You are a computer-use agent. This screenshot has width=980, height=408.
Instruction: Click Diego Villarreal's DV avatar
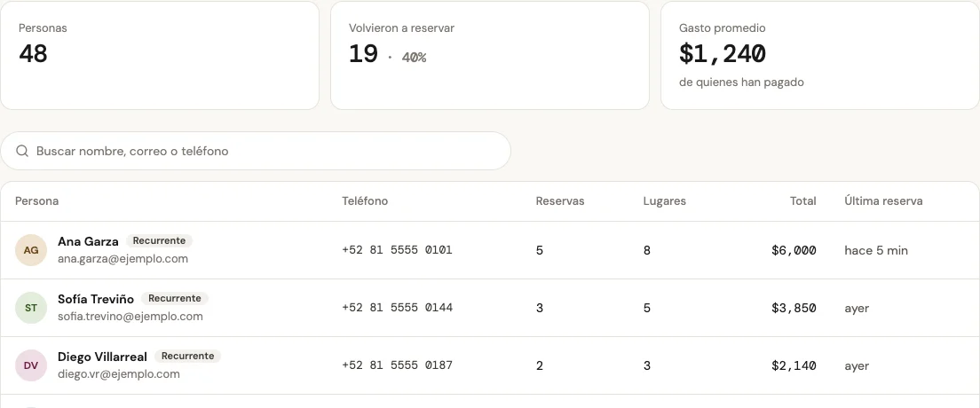pos(31,365)
